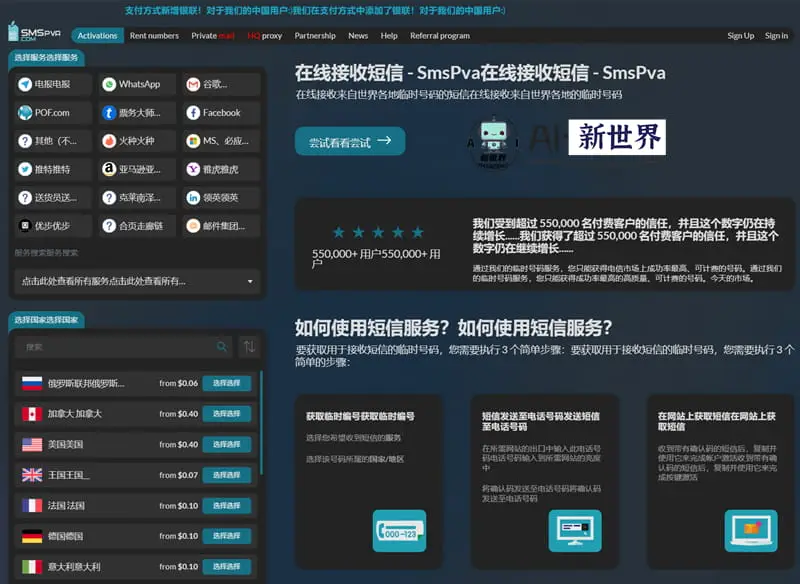Click the Sign Up link
The width and height of the screenshot is (800, 584).
pyautogui.click(x=740, y=36)
